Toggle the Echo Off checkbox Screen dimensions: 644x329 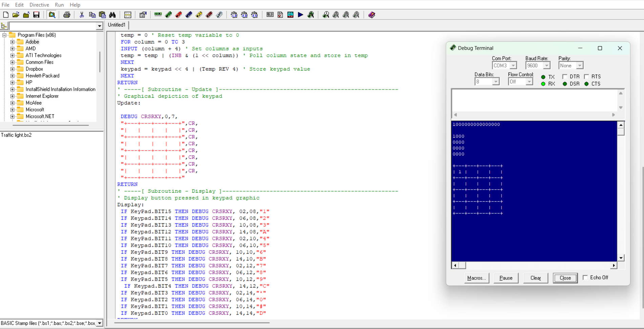(585, 277)
